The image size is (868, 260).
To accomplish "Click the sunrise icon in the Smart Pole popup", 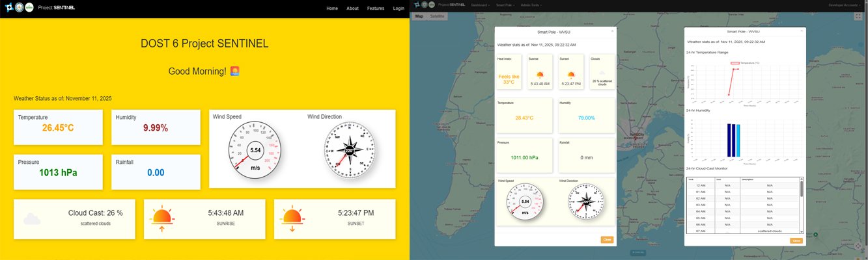I will tap(540, 75).
